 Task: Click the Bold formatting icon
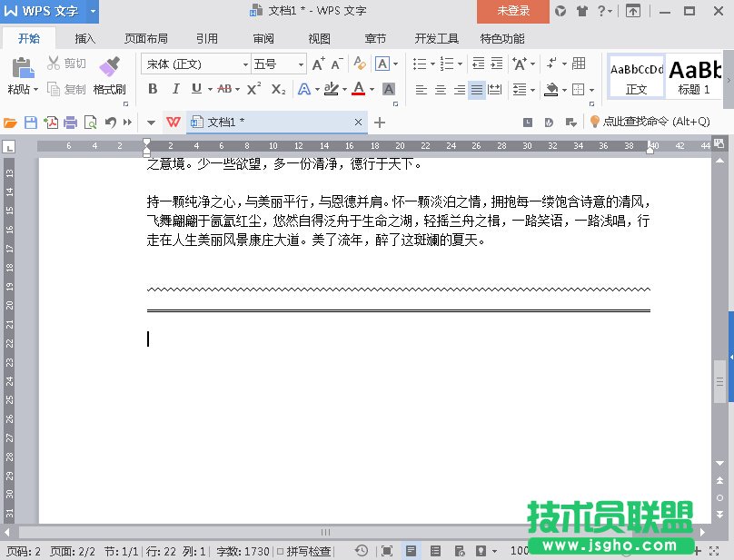click(x=153, y=89)
